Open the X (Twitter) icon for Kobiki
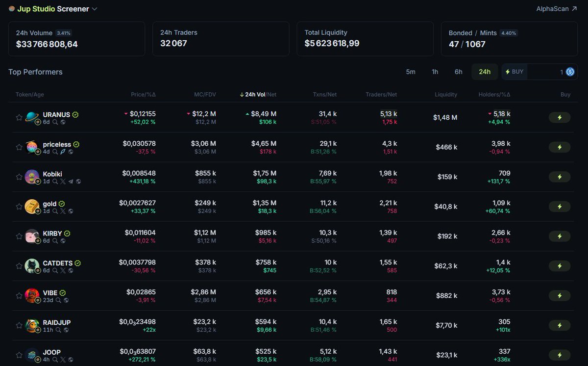This screenshot has width=588, height=366. coord(63,182)
